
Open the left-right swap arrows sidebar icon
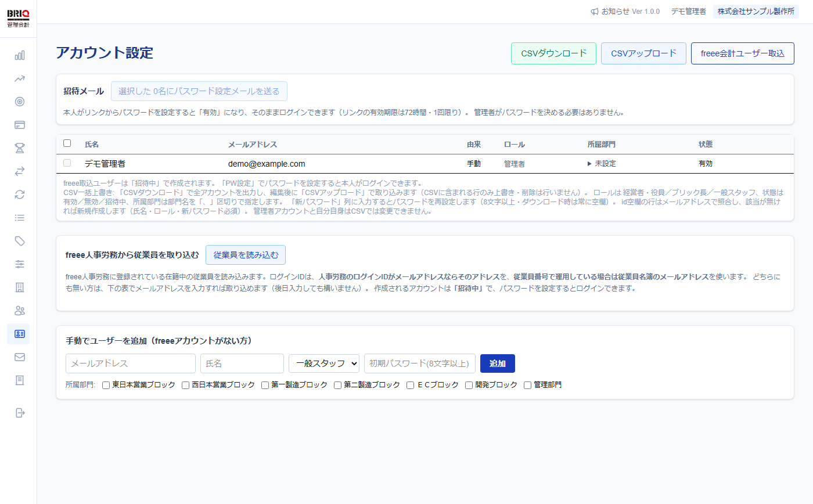coord(20,171)
